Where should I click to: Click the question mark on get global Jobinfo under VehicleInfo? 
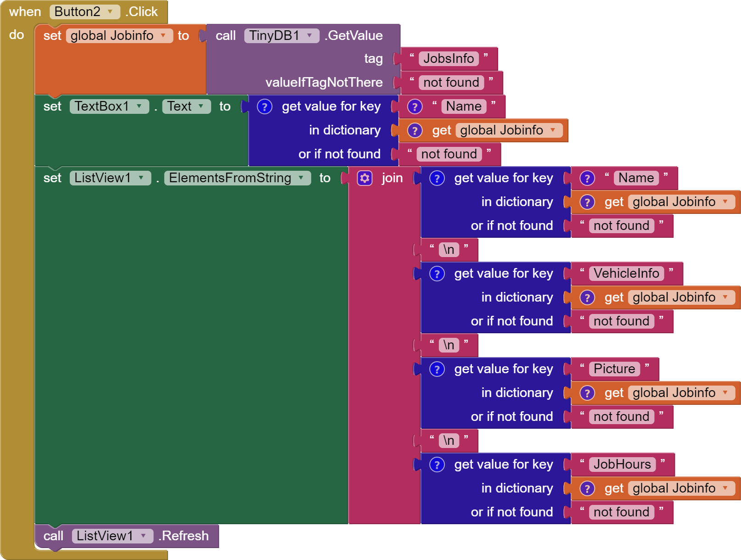(587, 297)
